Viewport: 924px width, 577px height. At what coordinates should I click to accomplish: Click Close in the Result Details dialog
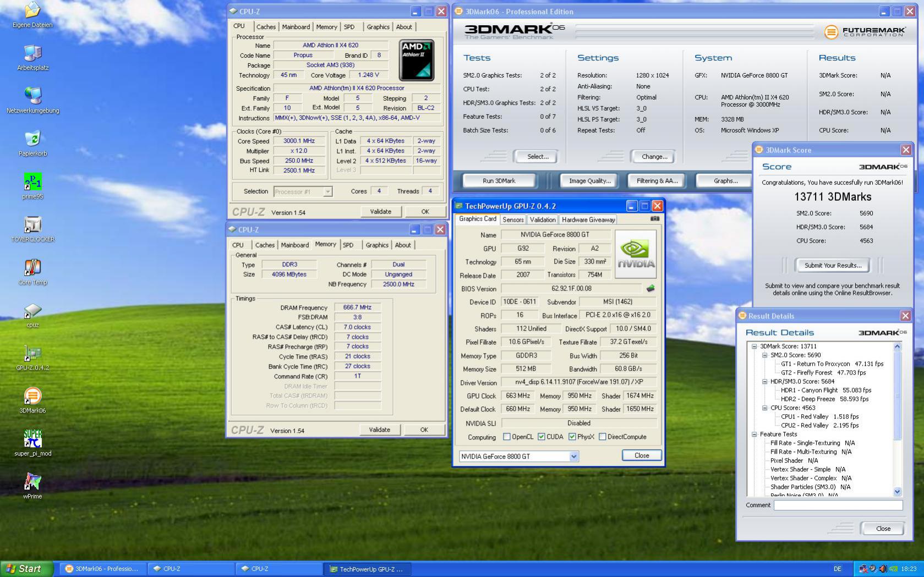pyautogui.click(x=883, y=529)
